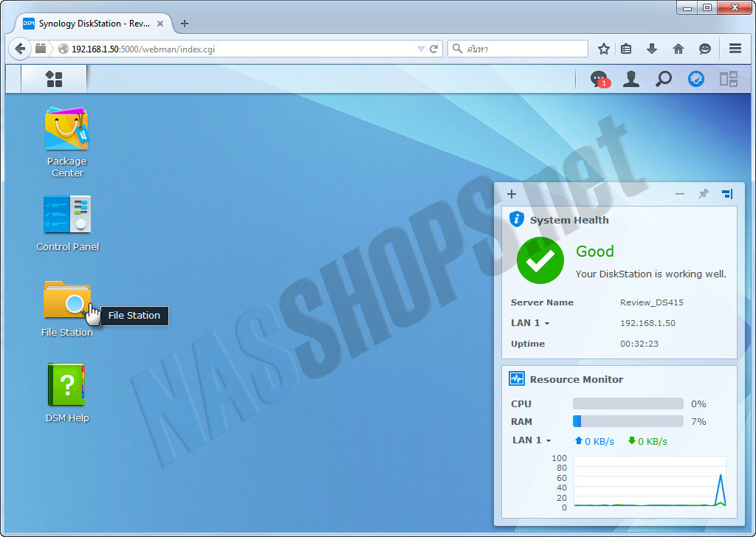Open the user options icon
The height and width of the screenshot is (537, 756).
coord(631,79)
